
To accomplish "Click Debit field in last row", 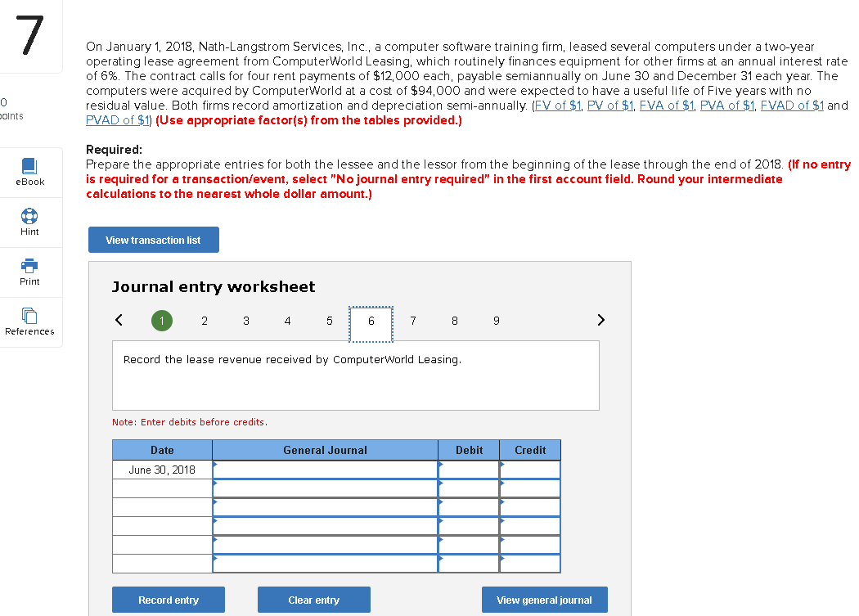I will 469,564.
